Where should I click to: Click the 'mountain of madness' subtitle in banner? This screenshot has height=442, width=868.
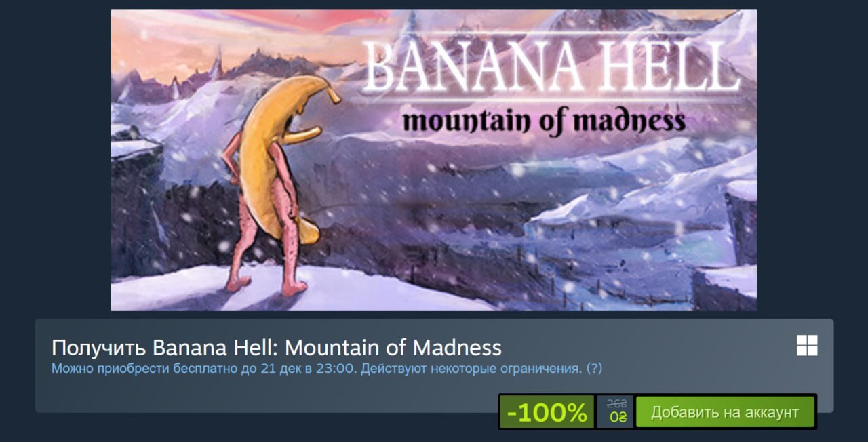point(543,122)
